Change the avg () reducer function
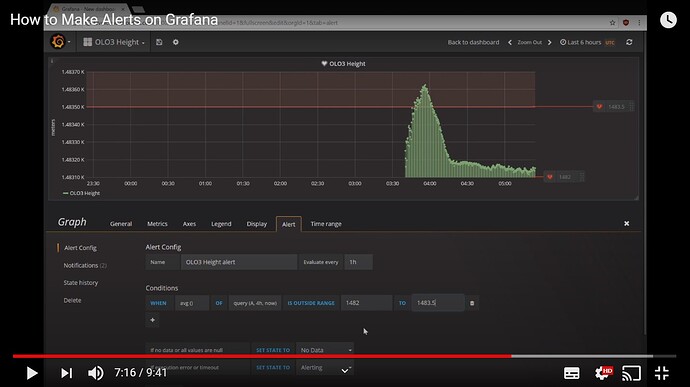The height and width of the screenshot is (387, 690). [x=192, y=303]
